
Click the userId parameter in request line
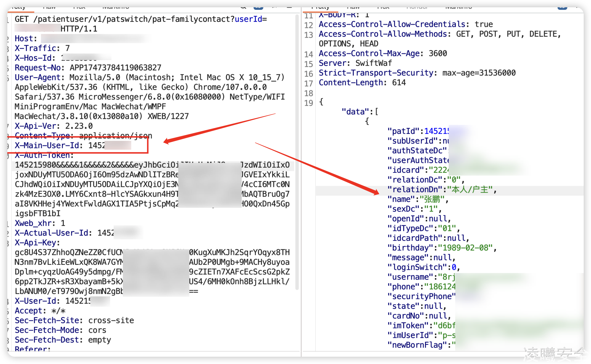248,19
